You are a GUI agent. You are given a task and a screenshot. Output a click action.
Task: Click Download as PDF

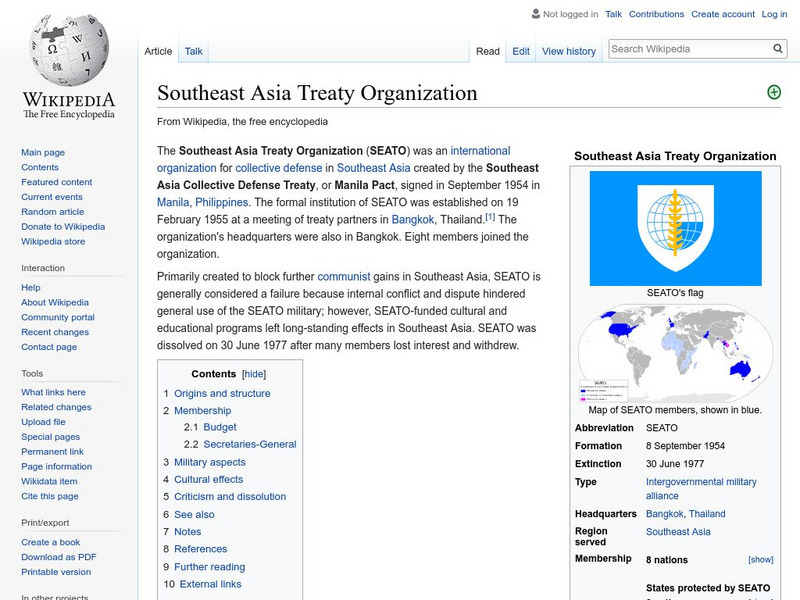(x=59, y=557)
